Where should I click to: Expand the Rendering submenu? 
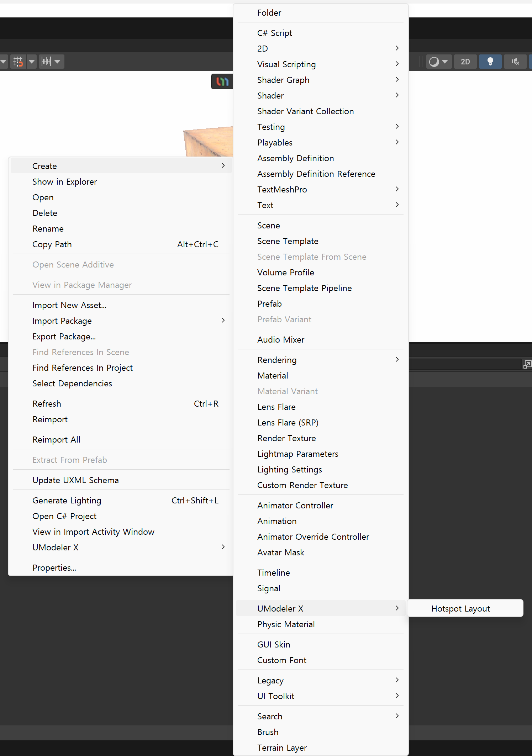tap(321, 360)
